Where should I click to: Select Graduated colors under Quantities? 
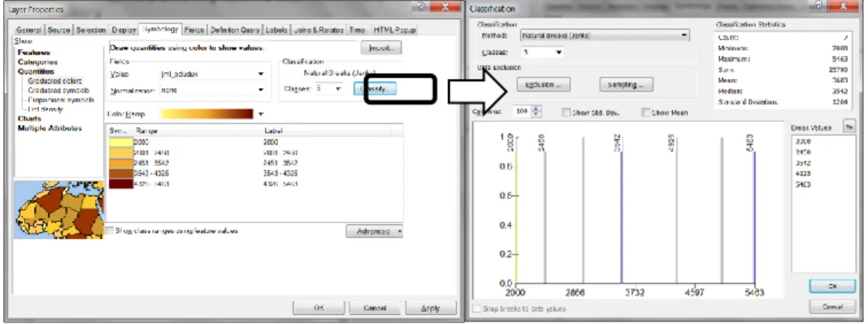pyautogui.click(x=55, y=81)
